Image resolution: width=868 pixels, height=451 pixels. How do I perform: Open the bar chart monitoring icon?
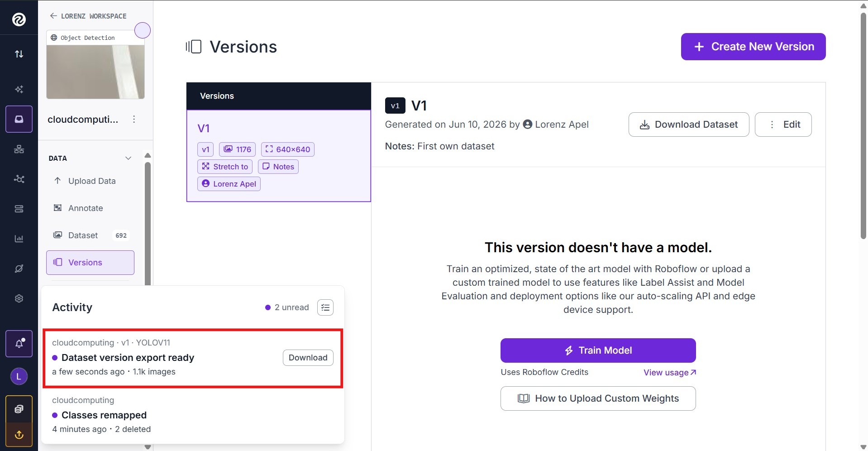[19, 239]
